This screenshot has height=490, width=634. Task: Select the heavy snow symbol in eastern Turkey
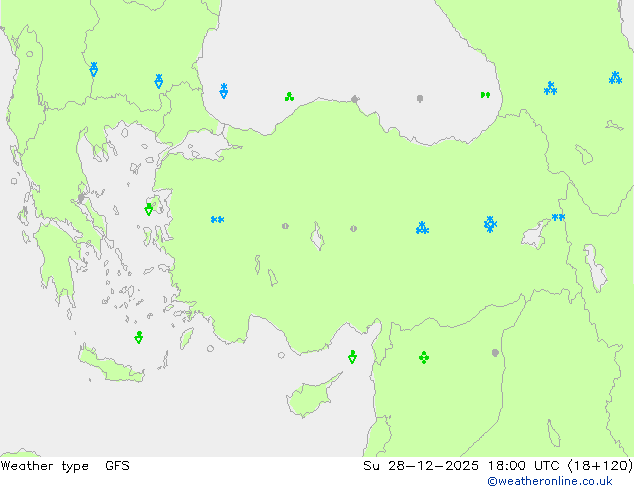click(x=490, y=224)
